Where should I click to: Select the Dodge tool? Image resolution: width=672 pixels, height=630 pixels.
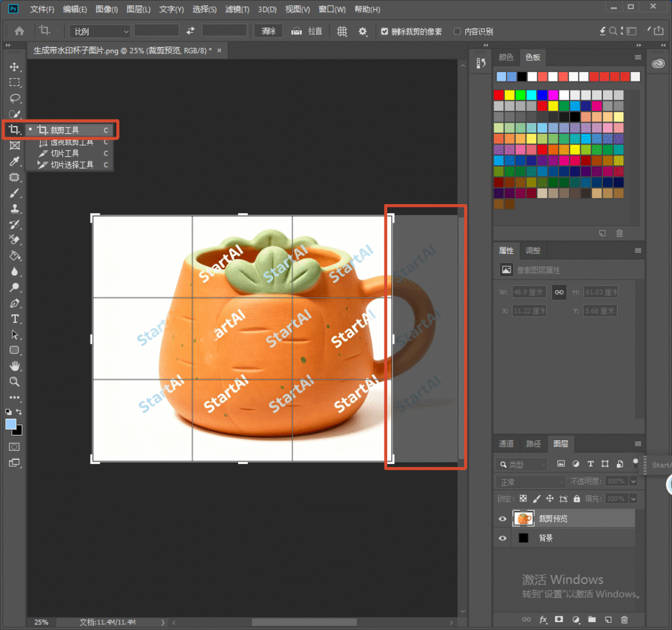pos(14,287)
